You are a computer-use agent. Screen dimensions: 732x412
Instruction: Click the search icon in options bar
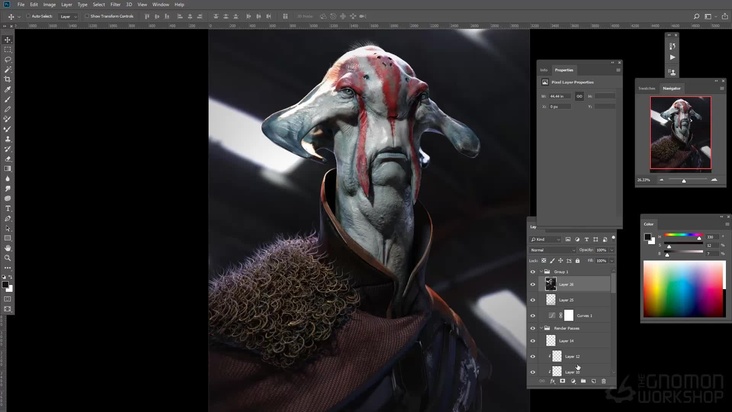click(696, 16)
